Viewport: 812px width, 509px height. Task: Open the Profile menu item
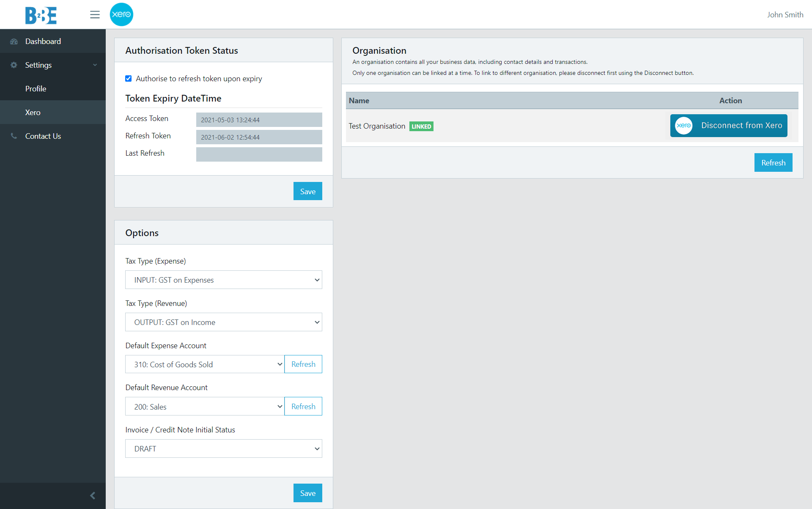[x=36, y=89]
